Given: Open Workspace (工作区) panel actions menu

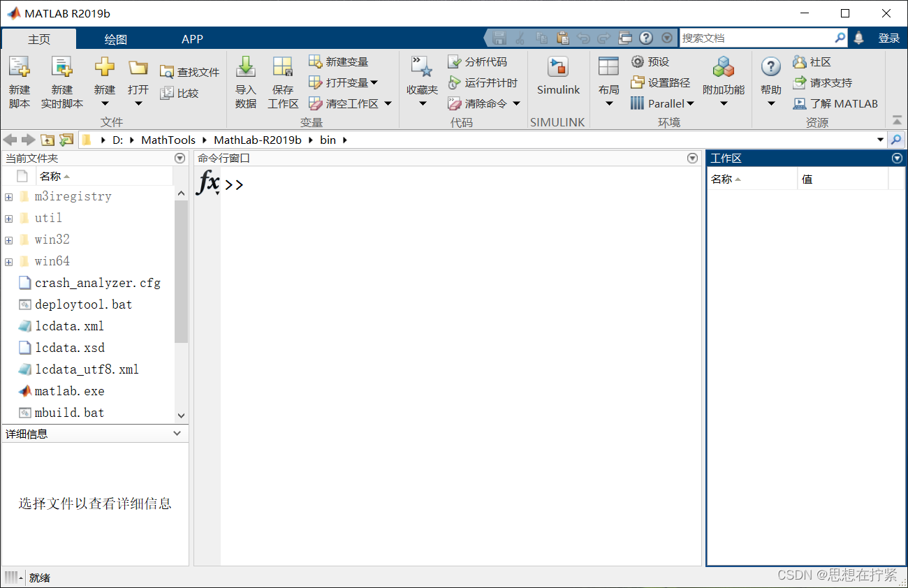Looking at the screenshot, I should (898, 159).
